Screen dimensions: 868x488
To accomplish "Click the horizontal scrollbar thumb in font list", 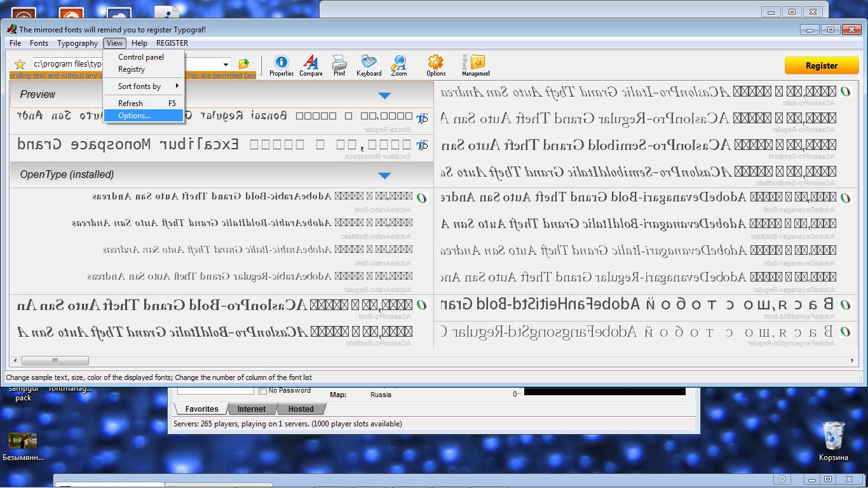I will (55, 360).
